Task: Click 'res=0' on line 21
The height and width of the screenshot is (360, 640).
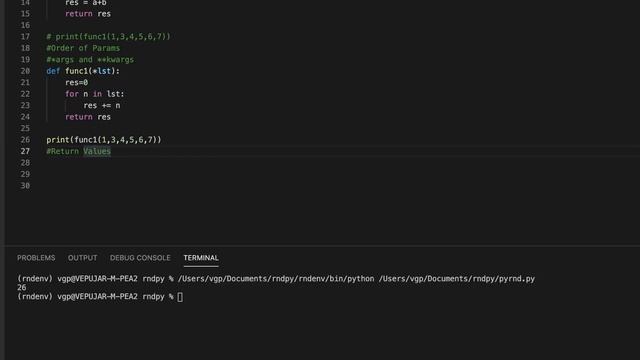Action: (76, 82)
